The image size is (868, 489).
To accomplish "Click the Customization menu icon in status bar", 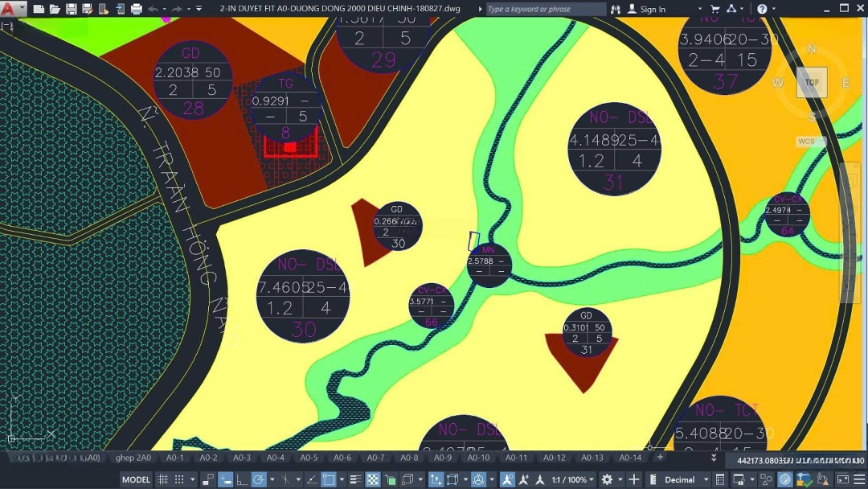I will coord(858,479).
